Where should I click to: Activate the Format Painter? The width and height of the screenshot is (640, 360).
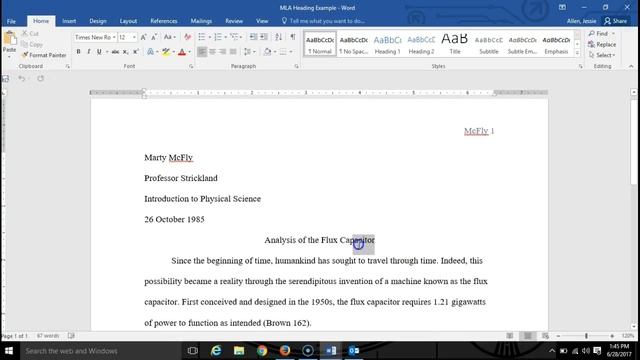(44, 55)
